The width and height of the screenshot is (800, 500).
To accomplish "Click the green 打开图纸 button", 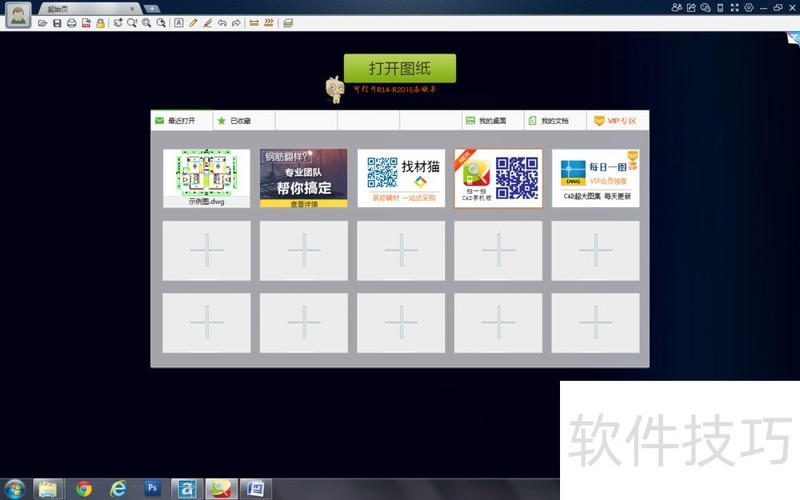I will click(399, 68).
